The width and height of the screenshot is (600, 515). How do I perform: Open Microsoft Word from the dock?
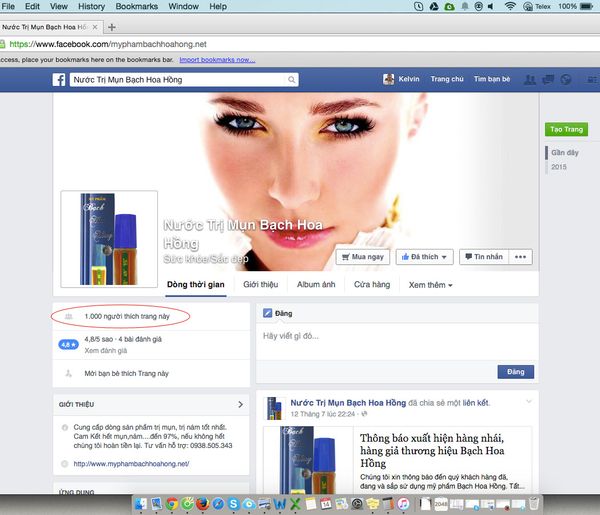click(x=280, y=504)
